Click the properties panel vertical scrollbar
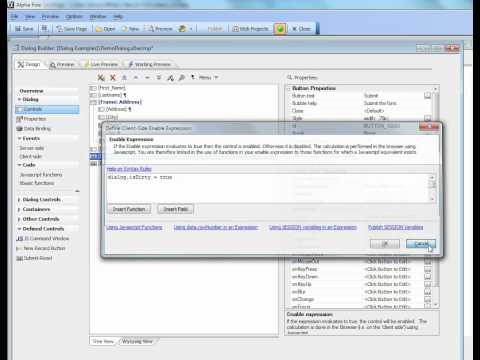The width and height of the screenshot is (480, 360). pyautogui.click(x=436, y=197)
